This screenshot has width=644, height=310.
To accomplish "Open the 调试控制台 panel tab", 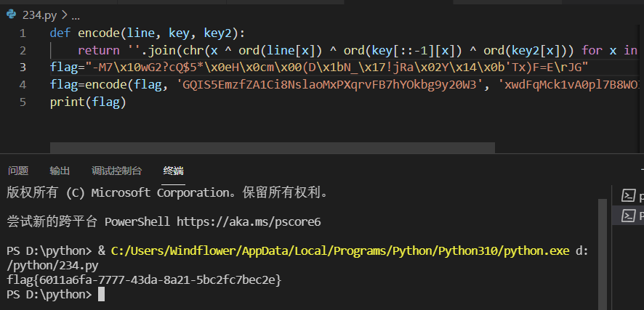I will (116, 171).
